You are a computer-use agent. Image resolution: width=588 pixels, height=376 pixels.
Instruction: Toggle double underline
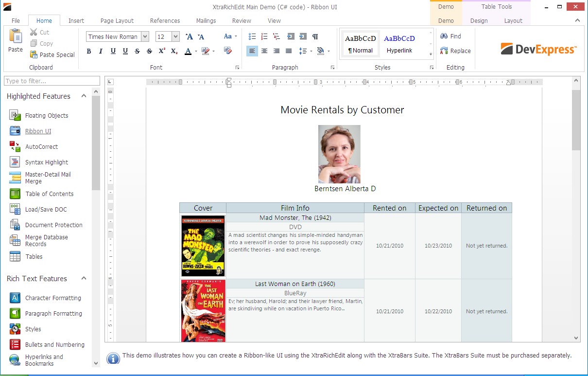coord(125,51)
